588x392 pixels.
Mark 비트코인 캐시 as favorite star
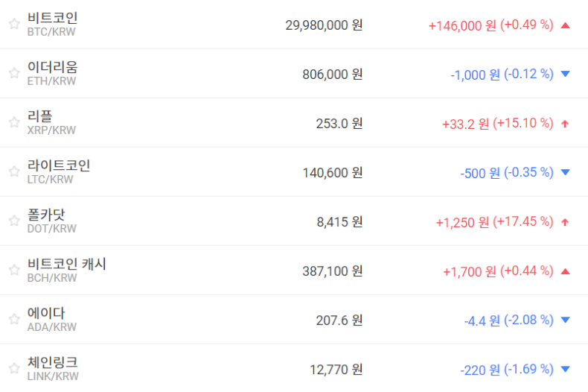point(14,270)
